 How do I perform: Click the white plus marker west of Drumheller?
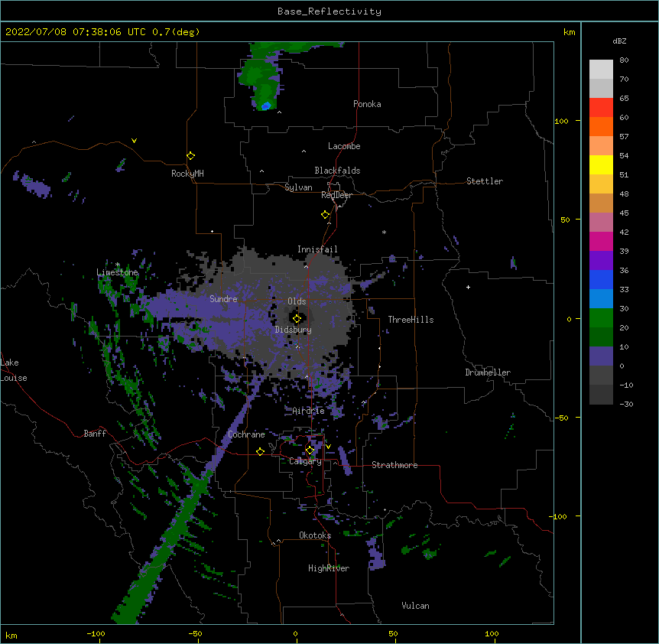pyautogui.click(x=468, y=287)
